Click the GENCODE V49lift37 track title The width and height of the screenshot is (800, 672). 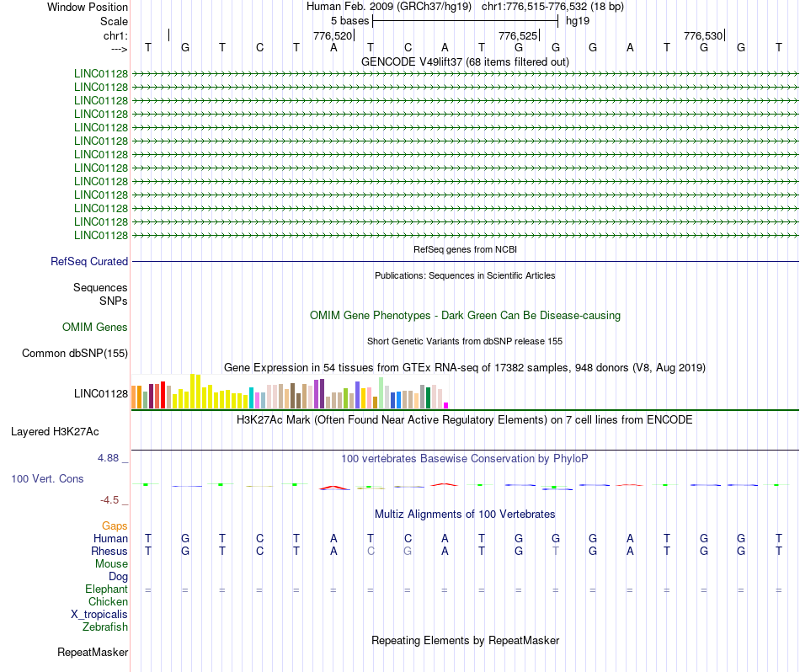pos(465,61)
